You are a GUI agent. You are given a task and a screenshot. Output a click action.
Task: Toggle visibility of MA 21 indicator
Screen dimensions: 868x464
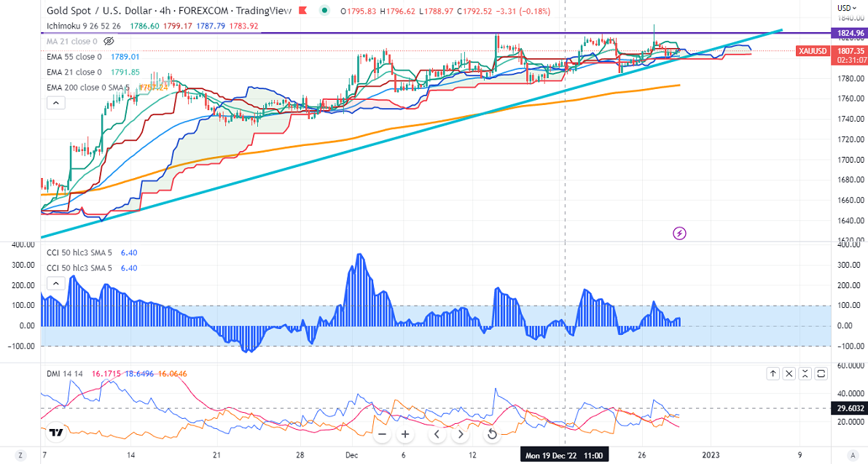point(109,41)
